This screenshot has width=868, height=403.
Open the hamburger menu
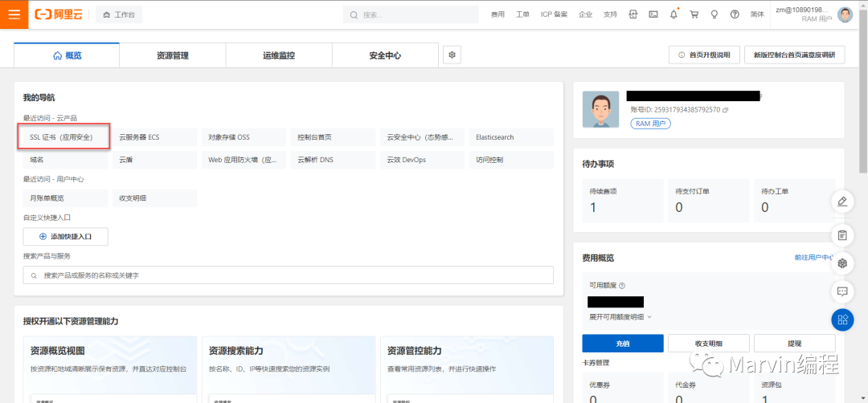pos(14,14)
